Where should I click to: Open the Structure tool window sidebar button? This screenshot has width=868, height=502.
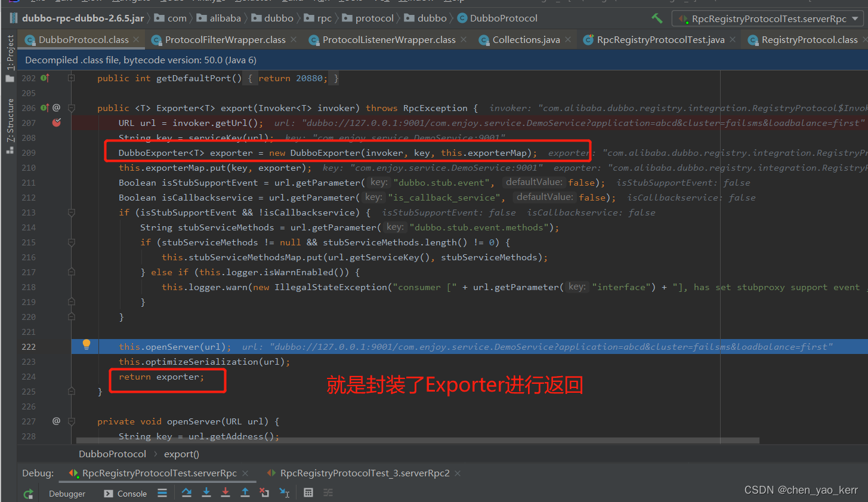coord(10,125)
